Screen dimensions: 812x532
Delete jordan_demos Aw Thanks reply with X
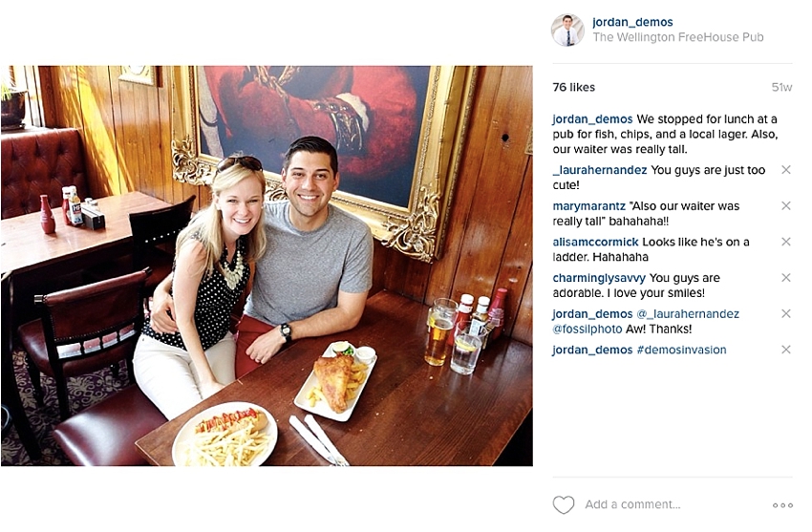(x=785, y=313)
